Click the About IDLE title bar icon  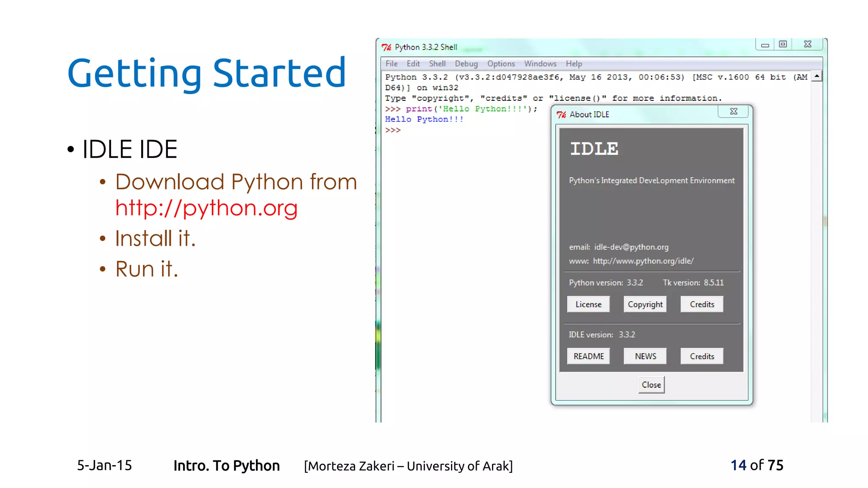pyautogui.click(x=562, y=114)
